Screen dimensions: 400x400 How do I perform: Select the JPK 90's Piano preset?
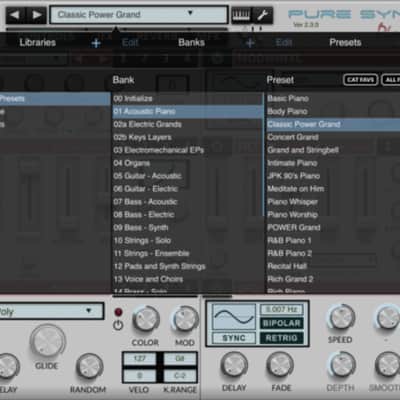click(333, 176)
